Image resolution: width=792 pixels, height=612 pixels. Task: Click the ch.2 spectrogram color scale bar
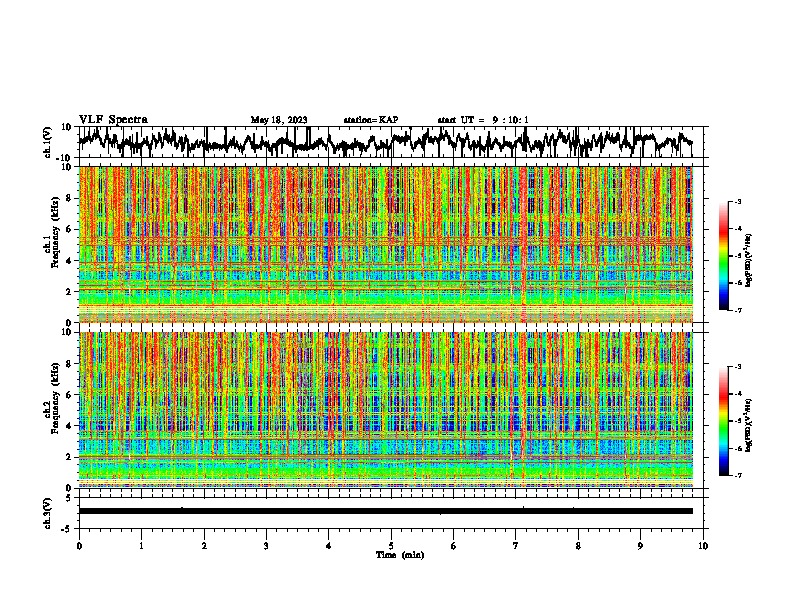click(x=723, y=421)
